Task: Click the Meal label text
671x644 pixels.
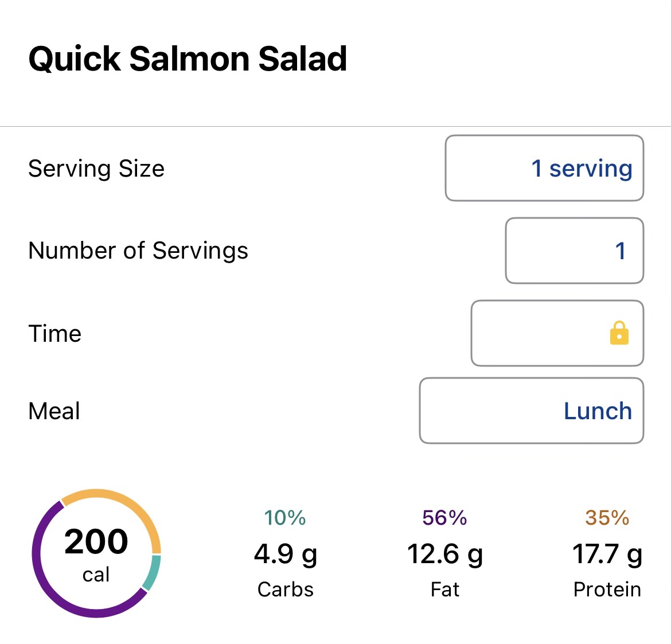Action: pos(54,411)
